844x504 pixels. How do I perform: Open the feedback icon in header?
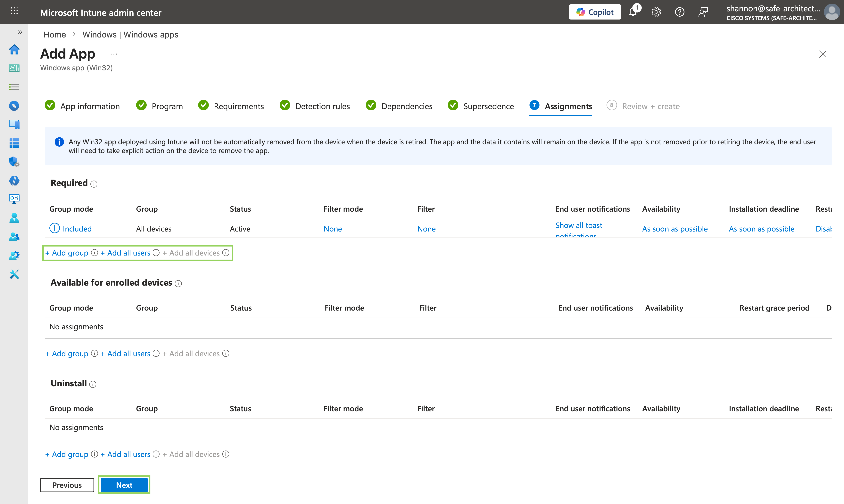[703, 12]
